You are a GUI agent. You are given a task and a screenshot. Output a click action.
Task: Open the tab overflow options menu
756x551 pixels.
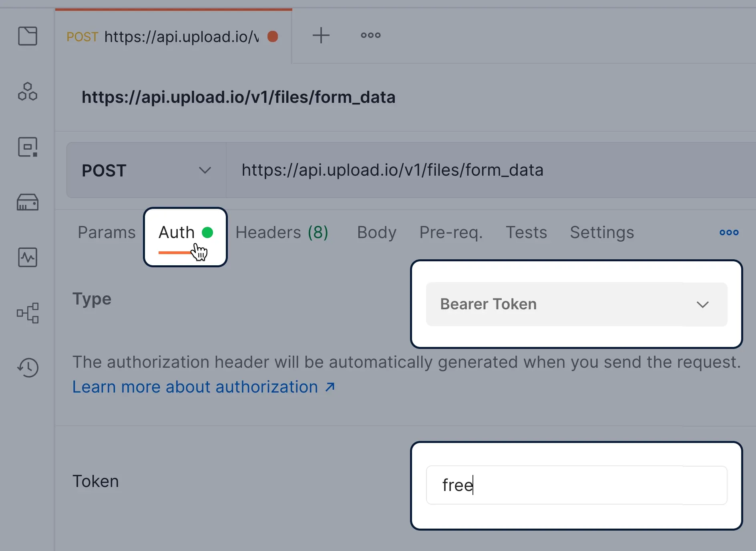[x=371, y=35]
